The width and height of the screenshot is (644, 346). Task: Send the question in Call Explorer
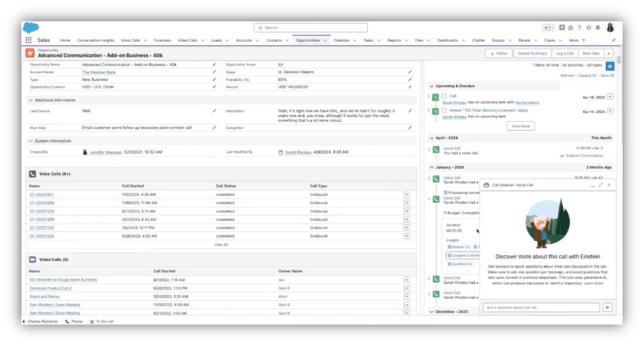tap(608, 307)
